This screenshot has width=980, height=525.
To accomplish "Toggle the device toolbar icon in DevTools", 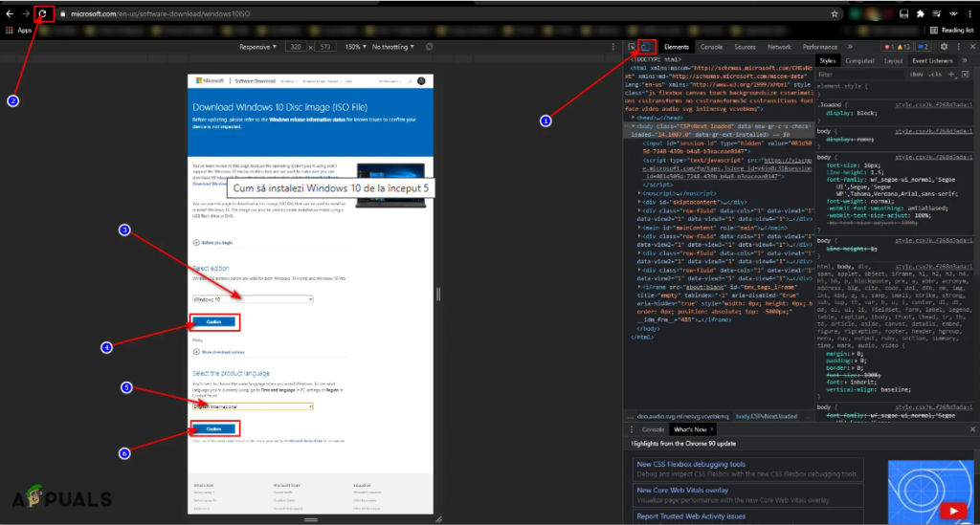I will coord(646,46).
